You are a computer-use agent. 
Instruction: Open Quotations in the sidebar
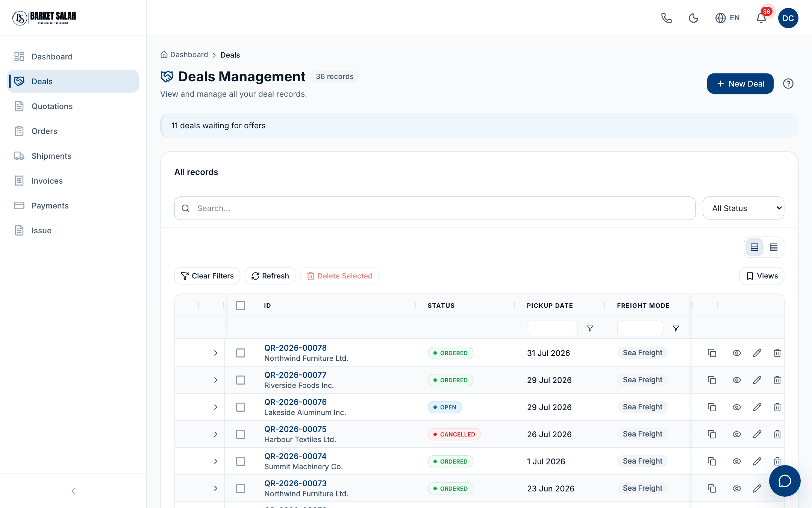click(73, 106)
